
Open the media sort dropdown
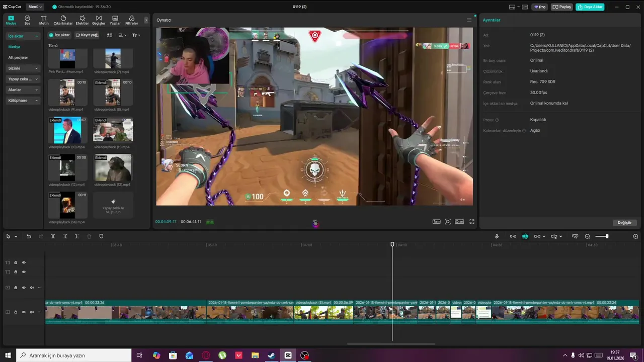[x=122, y=35]
